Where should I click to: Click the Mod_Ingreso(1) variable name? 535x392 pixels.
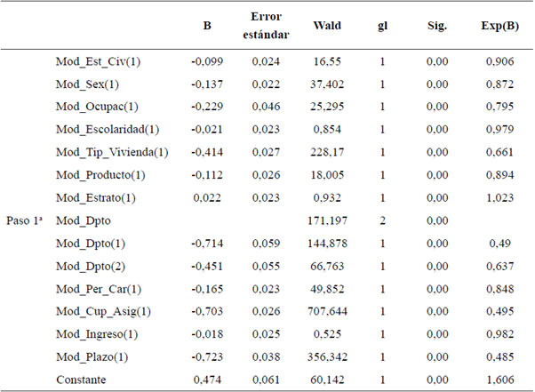click(97, 333)
